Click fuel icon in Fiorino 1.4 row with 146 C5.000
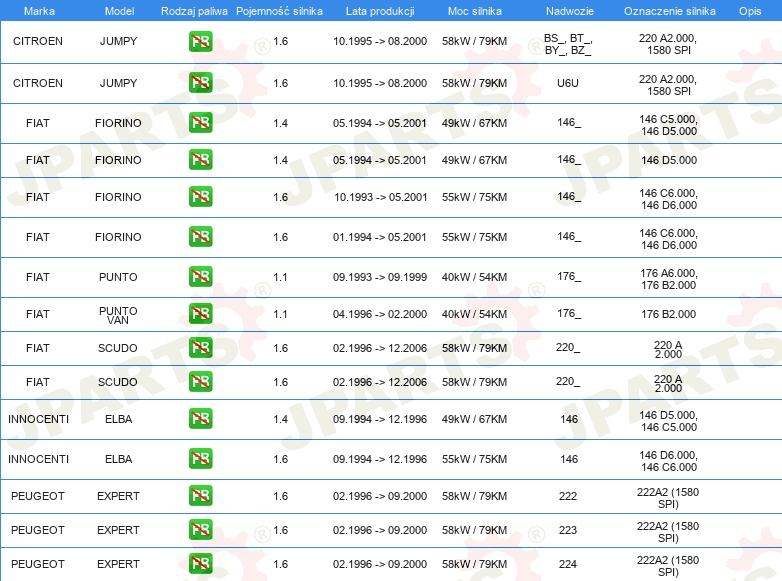782x581 pixels. coord(200,123)
